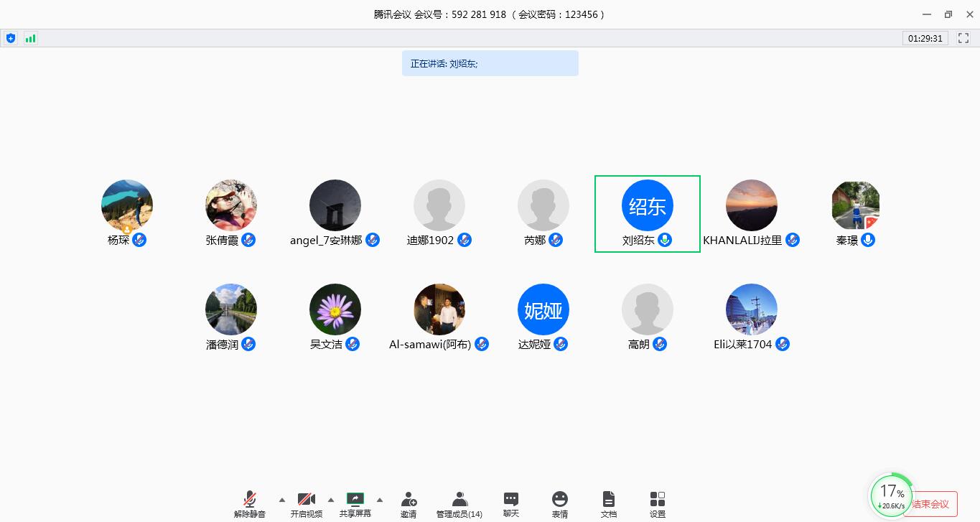Viewport: 980px width, 522px height.
Task: Enter full screen mode via top-right icon
Action: 963,38
